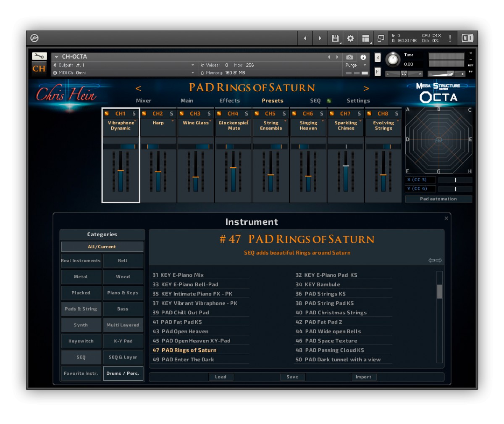The height and width of the screenshot is (424, 504).
Task: Click the camera snapshot icon near Purge
Action: 349,58
